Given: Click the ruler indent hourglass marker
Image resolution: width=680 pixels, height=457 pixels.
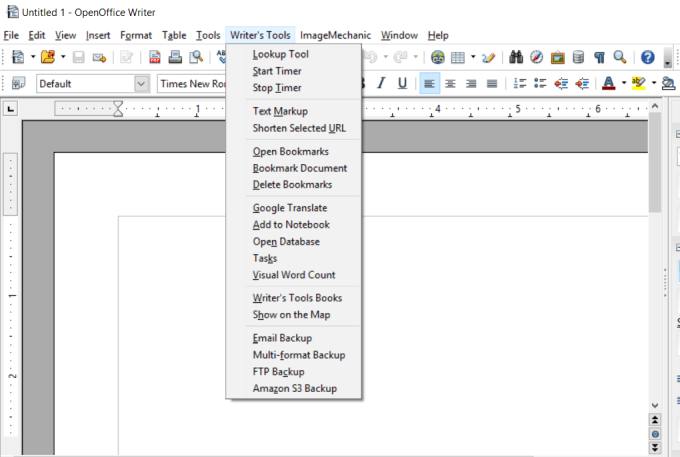Looking at the screenshot, I should pos(118,109).
